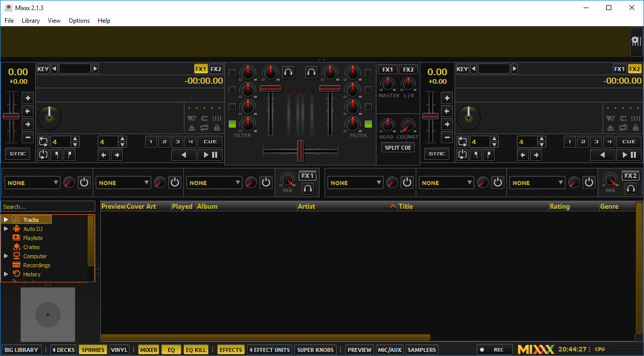Open third FX1 effect NONE dropdown
This screenshot has height=356, width=644.
point(215,183)
